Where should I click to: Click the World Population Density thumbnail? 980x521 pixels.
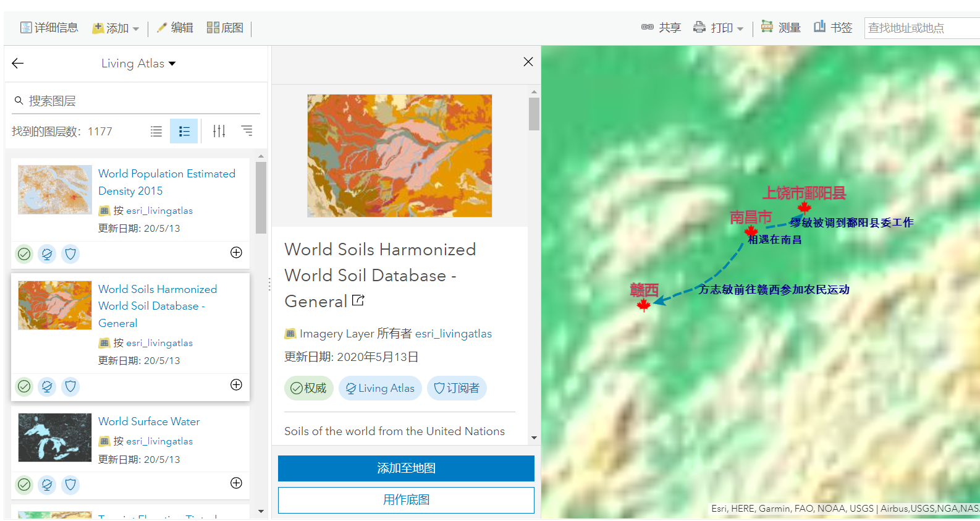point(55,190)
